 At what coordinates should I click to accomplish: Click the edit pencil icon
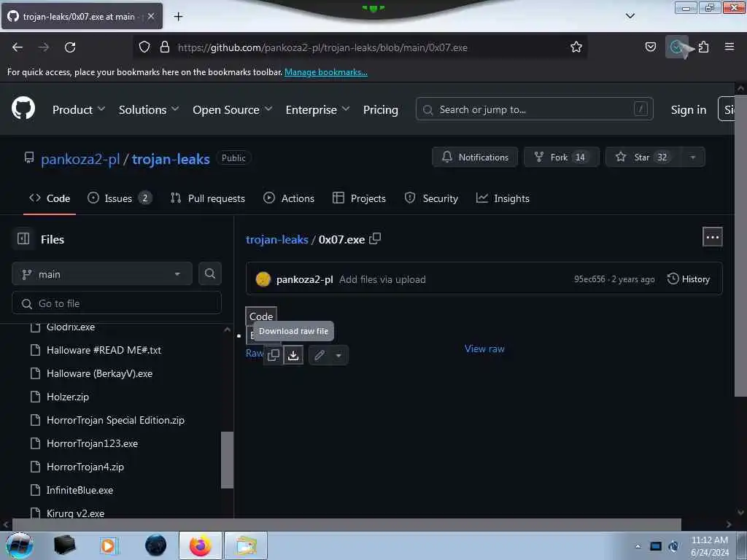[x=320, y=355]
